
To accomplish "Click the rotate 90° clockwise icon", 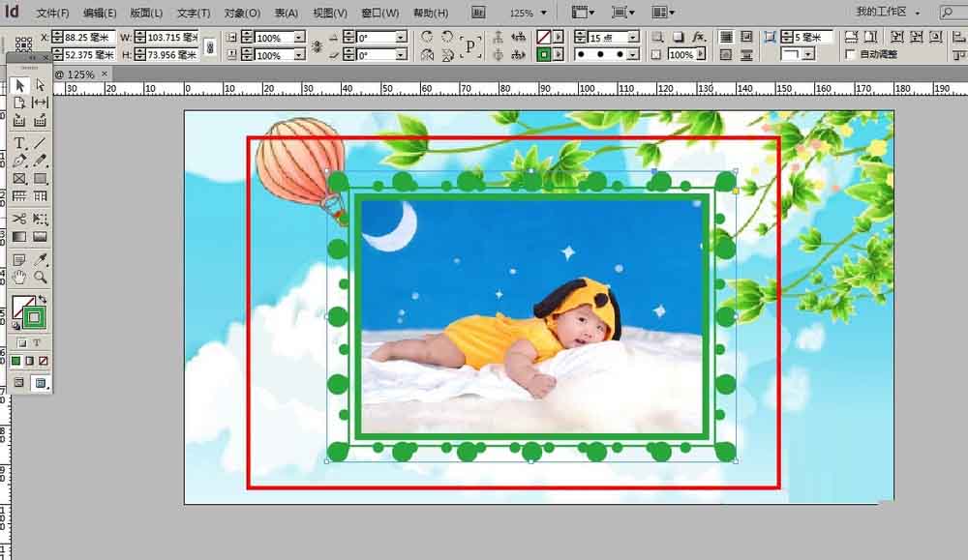I will [x=427, y=37].
